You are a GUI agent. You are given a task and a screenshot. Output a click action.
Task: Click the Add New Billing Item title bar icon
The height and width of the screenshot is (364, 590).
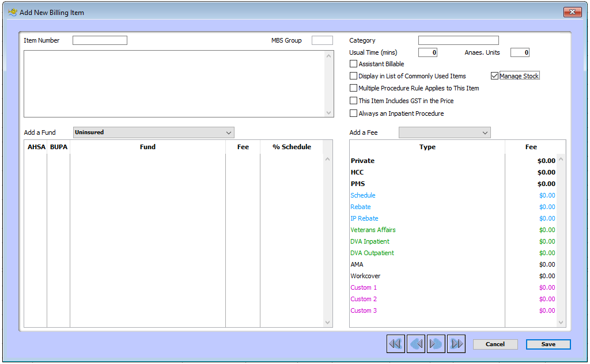coord(12,12)
